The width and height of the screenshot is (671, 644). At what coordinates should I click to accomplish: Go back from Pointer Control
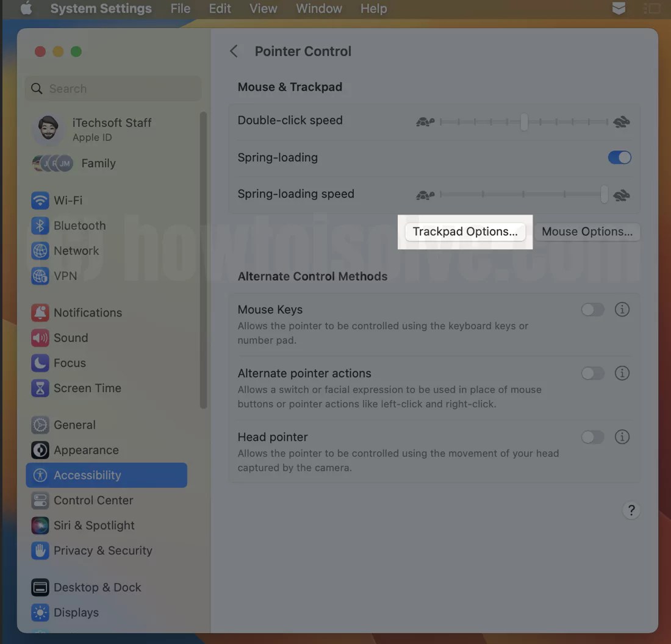click(234, 51)
